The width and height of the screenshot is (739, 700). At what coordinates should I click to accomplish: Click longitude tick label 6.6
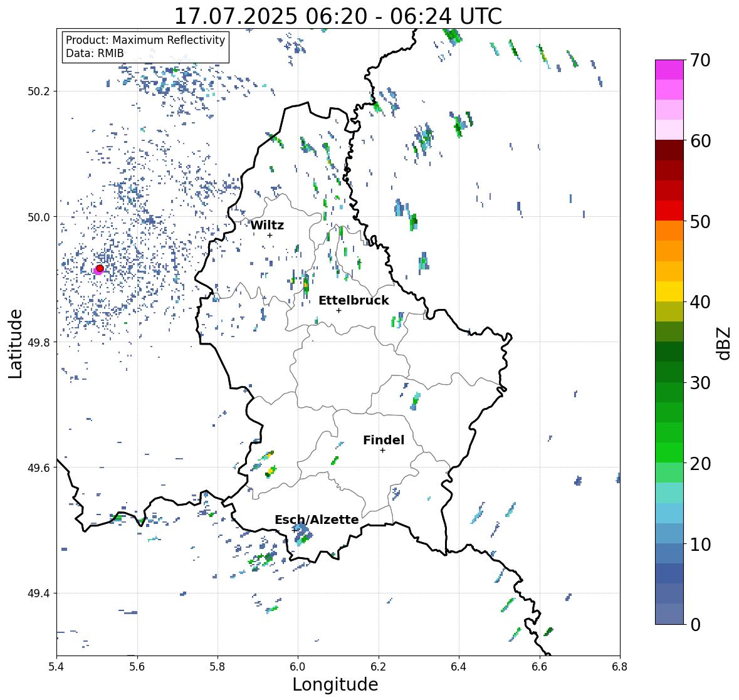click(540, 667)
